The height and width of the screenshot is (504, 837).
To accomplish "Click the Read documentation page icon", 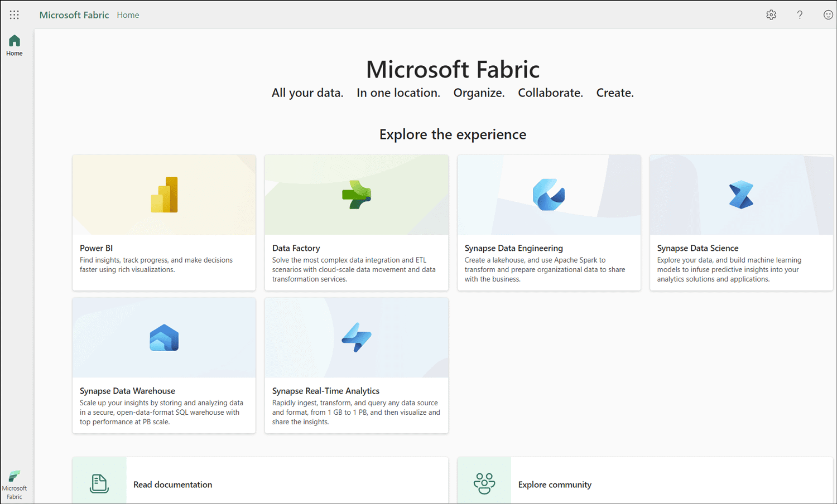I will click(x=99, y=483).
